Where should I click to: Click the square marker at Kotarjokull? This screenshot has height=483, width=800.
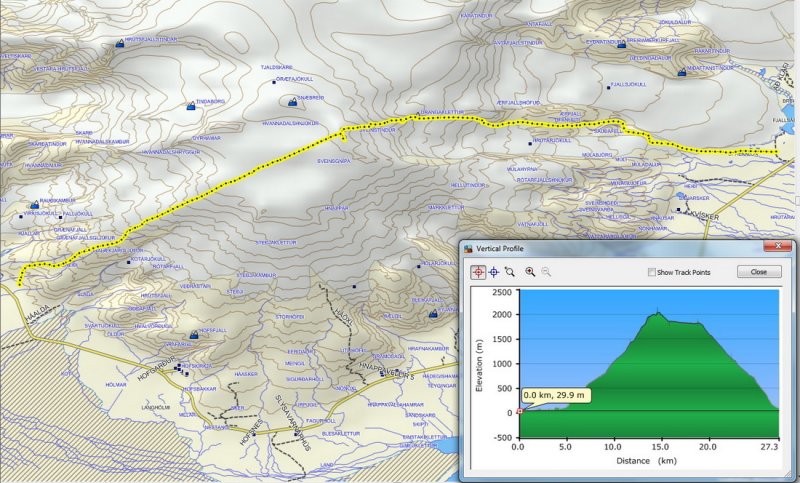128,262
